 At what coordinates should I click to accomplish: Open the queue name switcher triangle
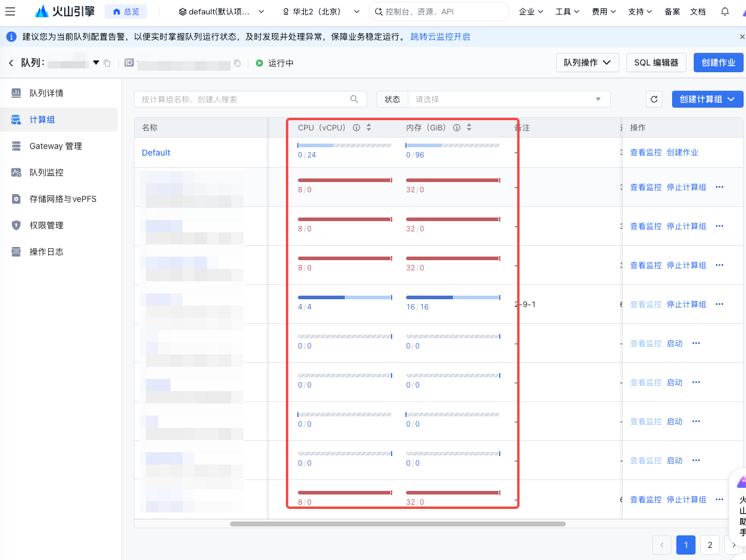96,62
